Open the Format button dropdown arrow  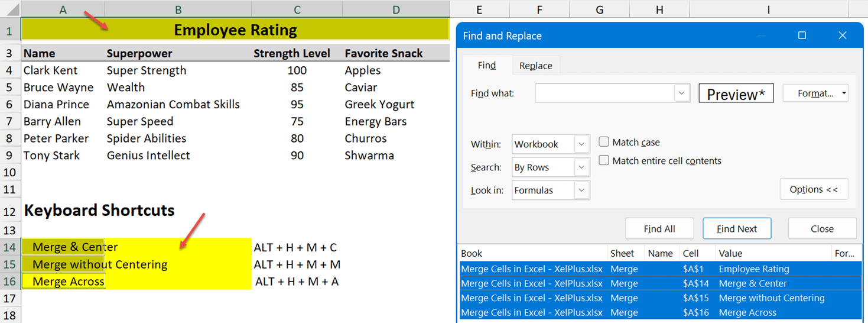844,93
